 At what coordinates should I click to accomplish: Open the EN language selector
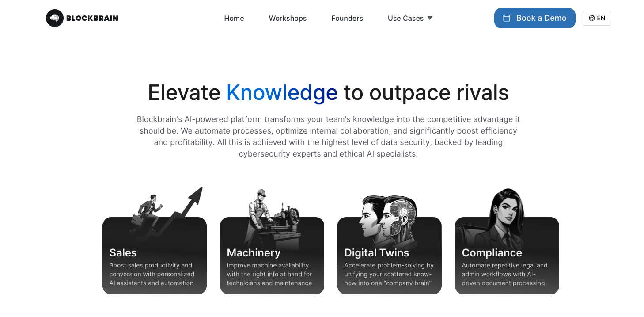pos(597,18)
